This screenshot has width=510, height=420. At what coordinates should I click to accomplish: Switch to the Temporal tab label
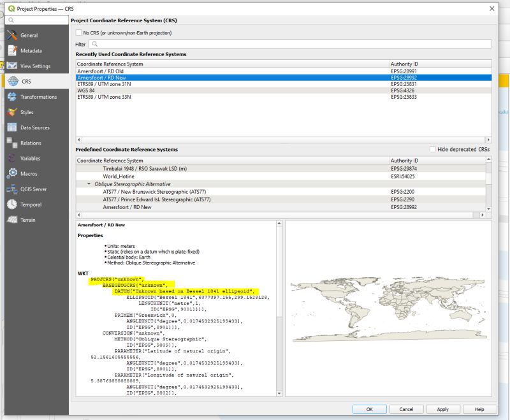click(x=31, y=205)
